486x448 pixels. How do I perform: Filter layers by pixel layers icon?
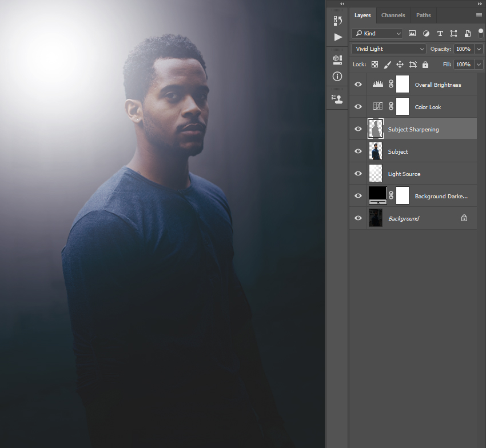click(x=412, y=34)
